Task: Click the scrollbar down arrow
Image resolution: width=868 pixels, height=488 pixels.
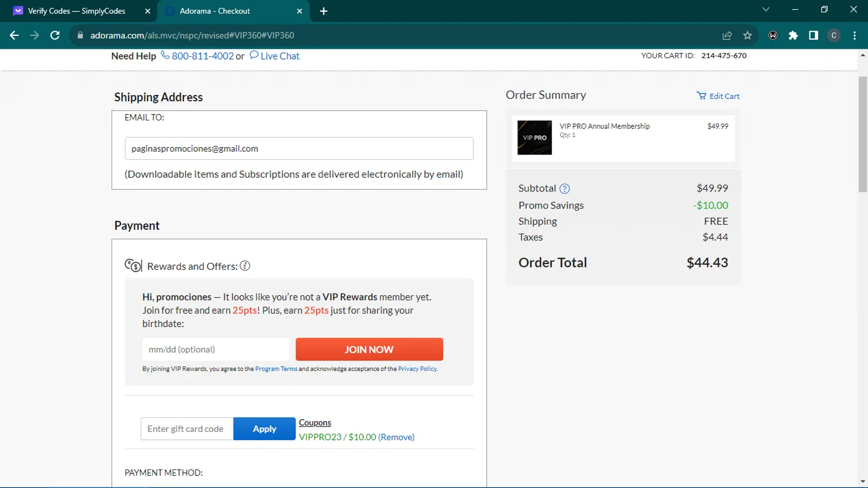Action: click(x=863, y=482)
